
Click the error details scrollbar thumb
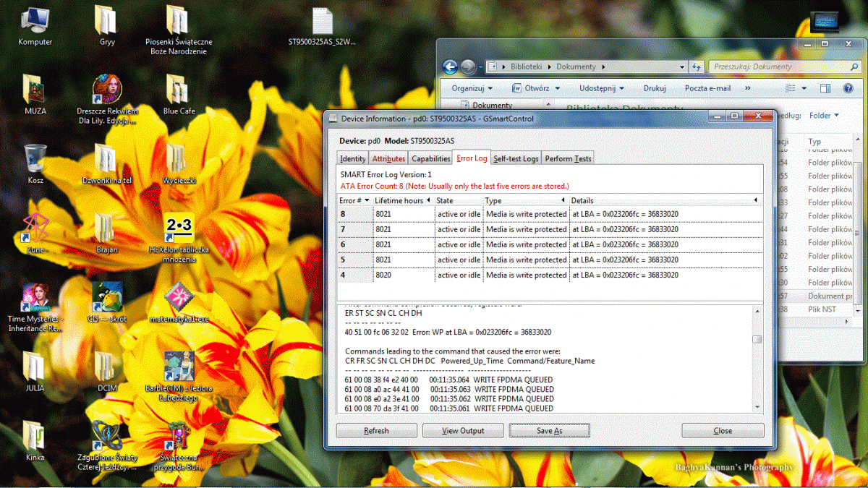[x=757, y=340]
